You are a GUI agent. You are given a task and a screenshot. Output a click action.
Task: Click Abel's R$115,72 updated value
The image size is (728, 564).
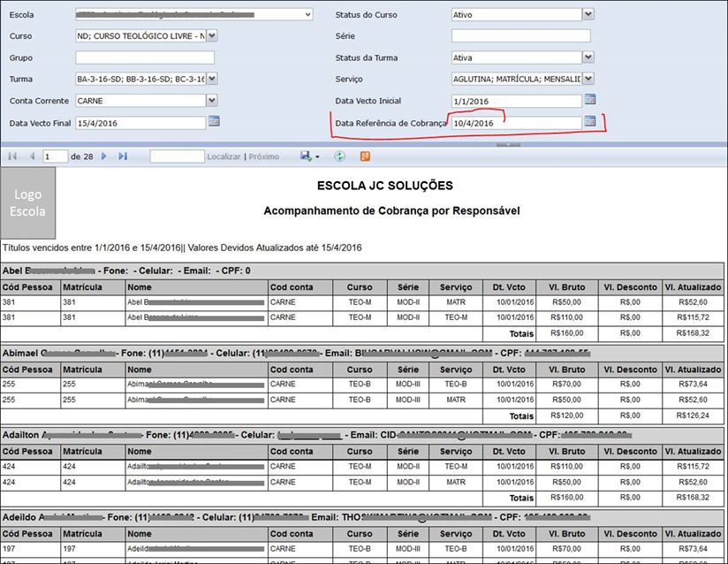click(693, 317)
